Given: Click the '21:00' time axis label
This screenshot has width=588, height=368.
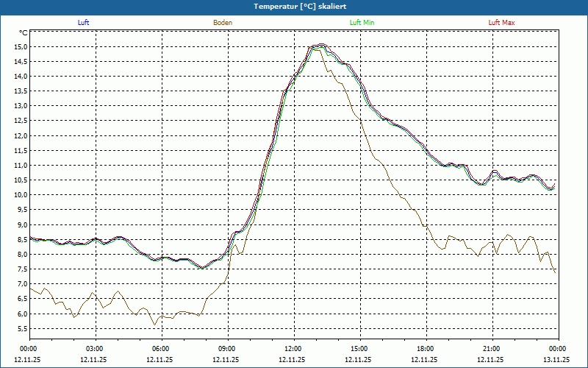Looking at the screenshot, I should (492, 349).
